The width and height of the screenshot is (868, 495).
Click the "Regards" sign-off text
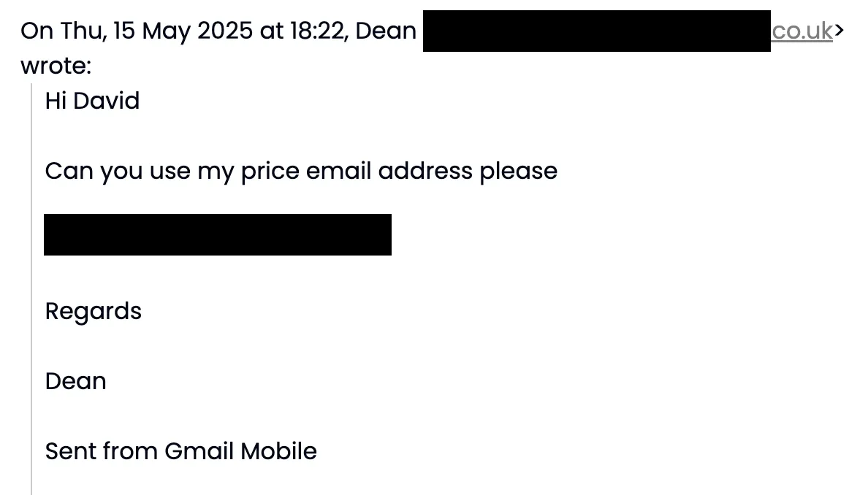point(93,311)
